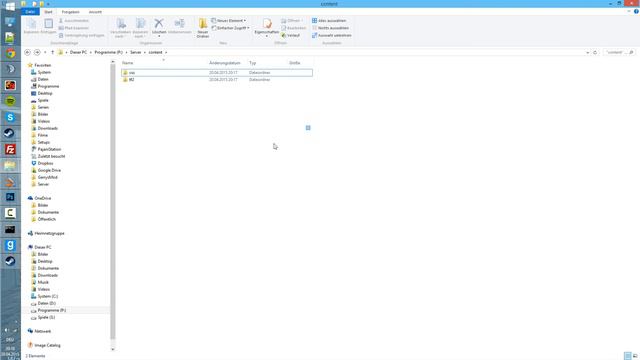Click the Forward navigation arrow
640x360 pixels.
[37, 52]
